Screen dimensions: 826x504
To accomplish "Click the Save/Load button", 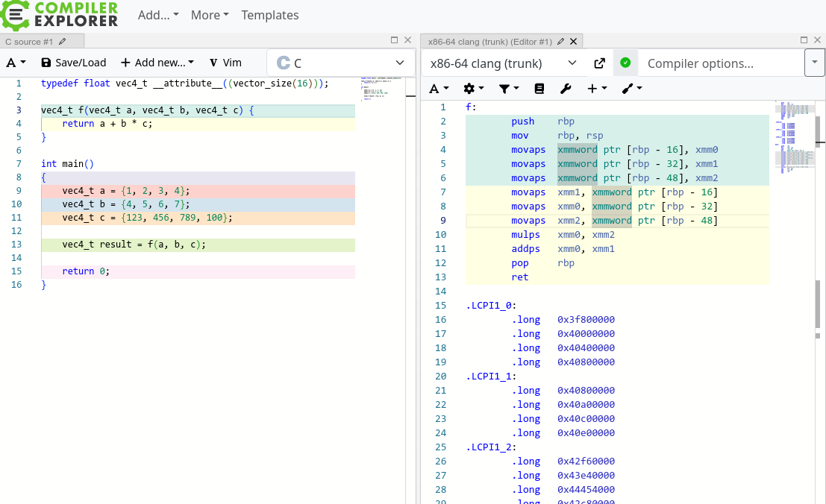I will click(x=73, y=63).
